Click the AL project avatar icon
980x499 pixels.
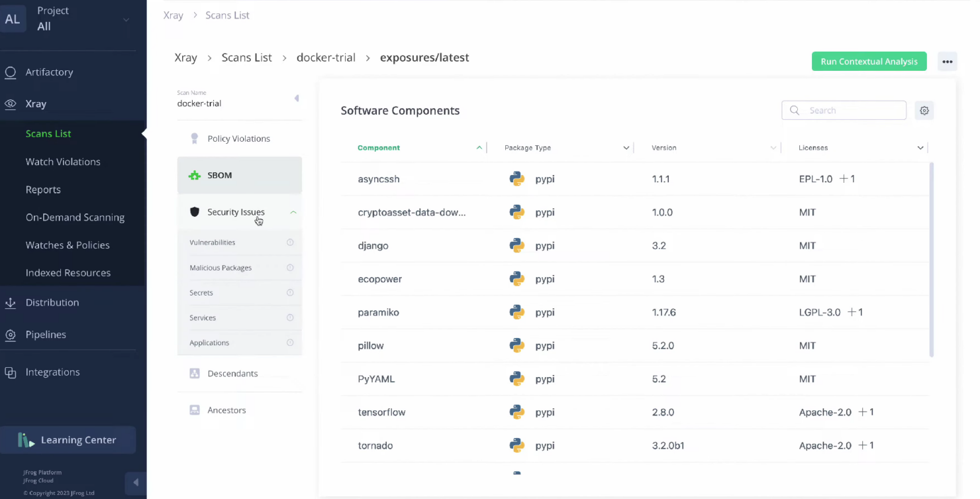tap(13, 19)
